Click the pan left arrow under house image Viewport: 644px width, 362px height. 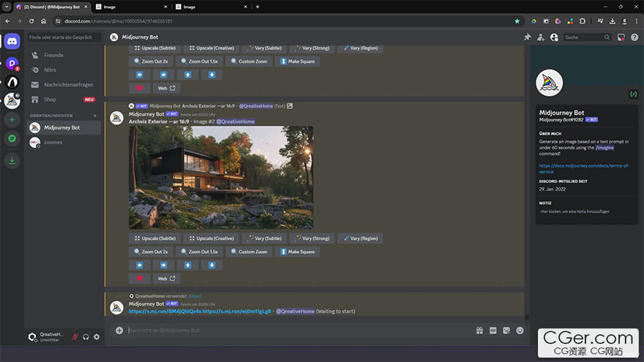140,265
